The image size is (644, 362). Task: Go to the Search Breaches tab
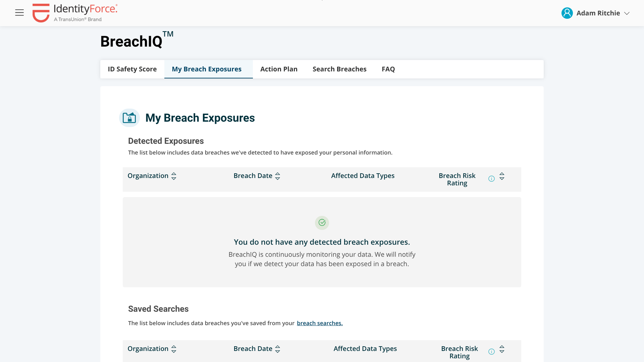[x=339, y=69]
